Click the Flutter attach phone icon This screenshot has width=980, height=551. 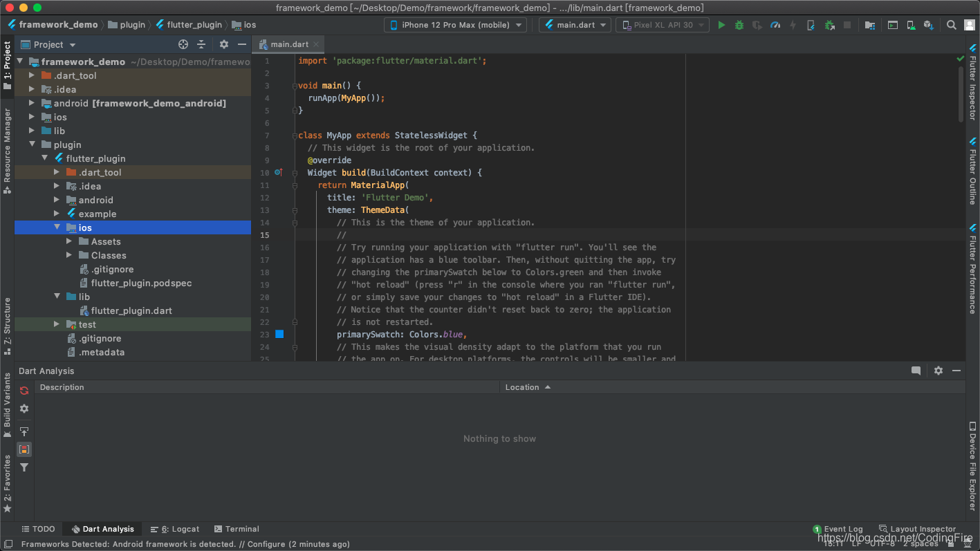811,25
